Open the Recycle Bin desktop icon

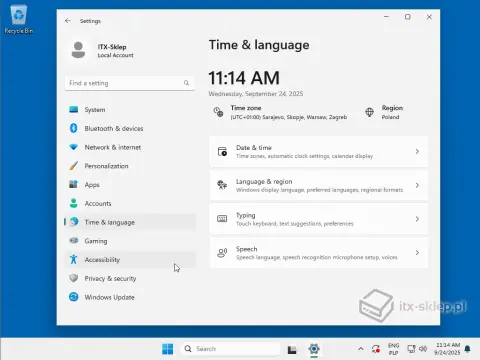19,20
